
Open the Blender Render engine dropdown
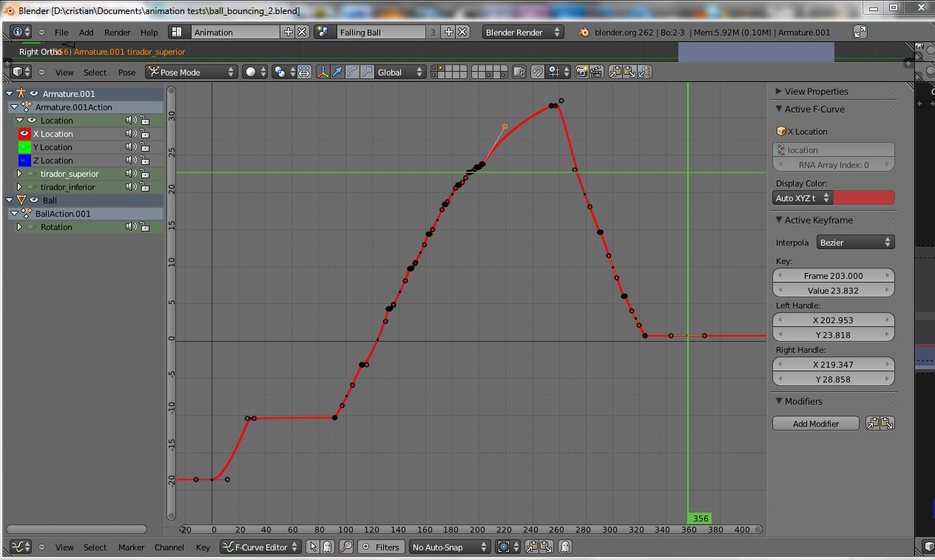tap(523, 32)
